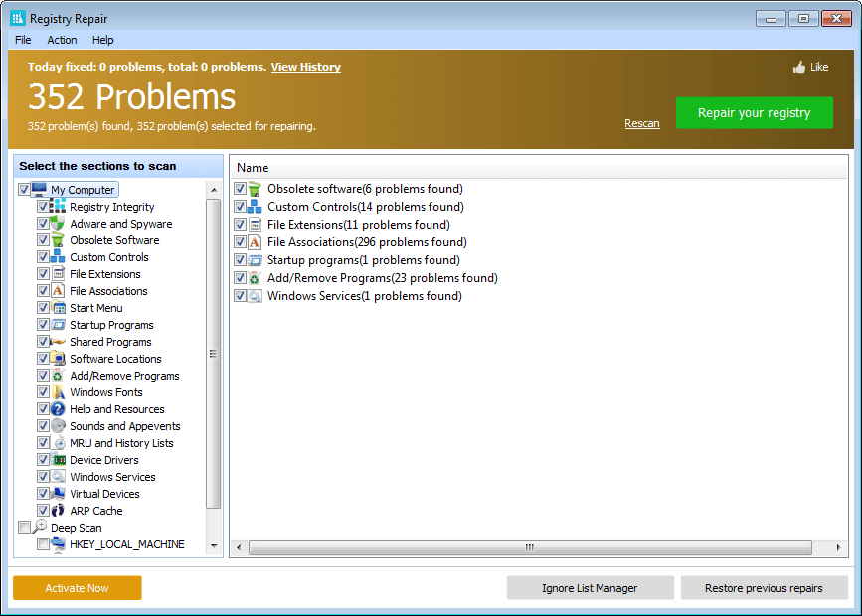Click the Registry Repair app icon in title bar

click(x=18, y=18)
